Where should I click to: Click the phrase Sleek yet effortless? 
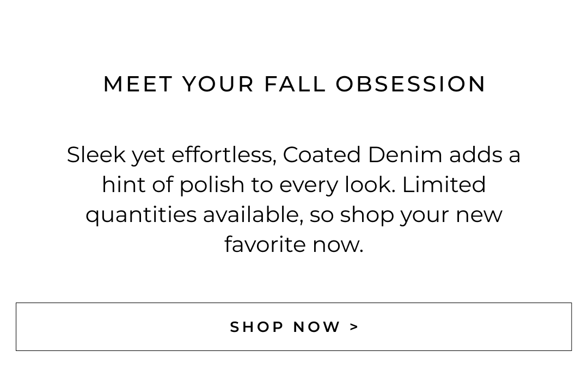[x=171, y=155]
